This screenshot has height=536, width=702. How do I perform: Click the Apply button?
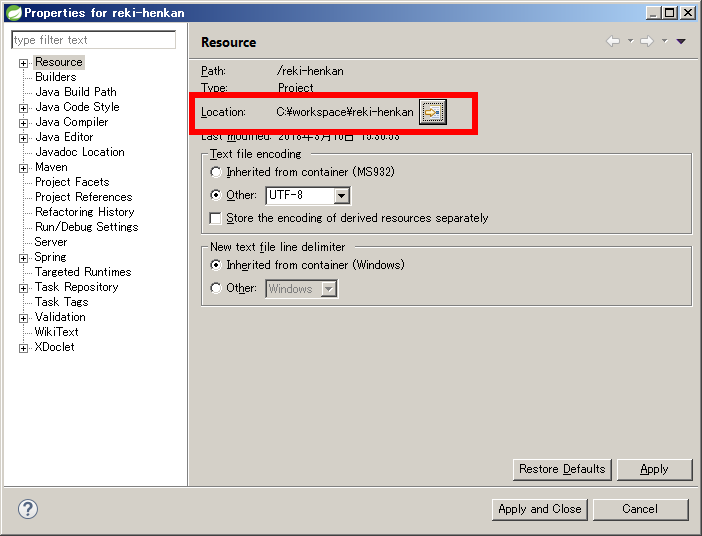pos(654,469)
